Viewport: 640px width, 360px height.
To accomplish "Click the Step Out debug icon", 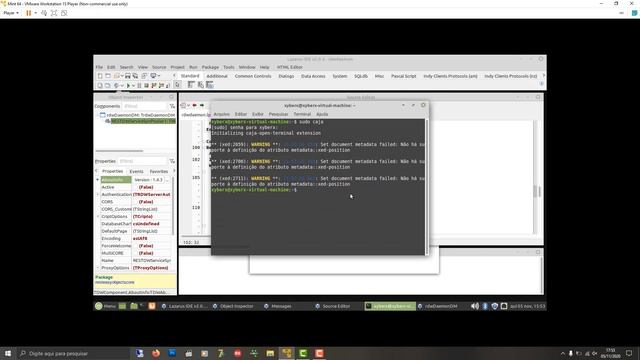I will (x=168, y=85).
